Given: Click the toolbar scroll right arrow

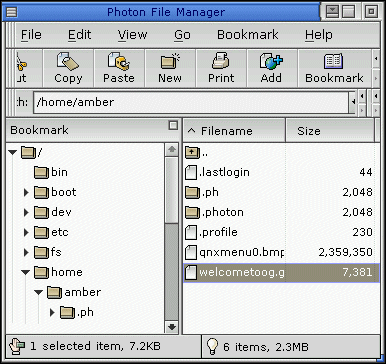Looking at the screenshot, I should [x=376, y=79].
